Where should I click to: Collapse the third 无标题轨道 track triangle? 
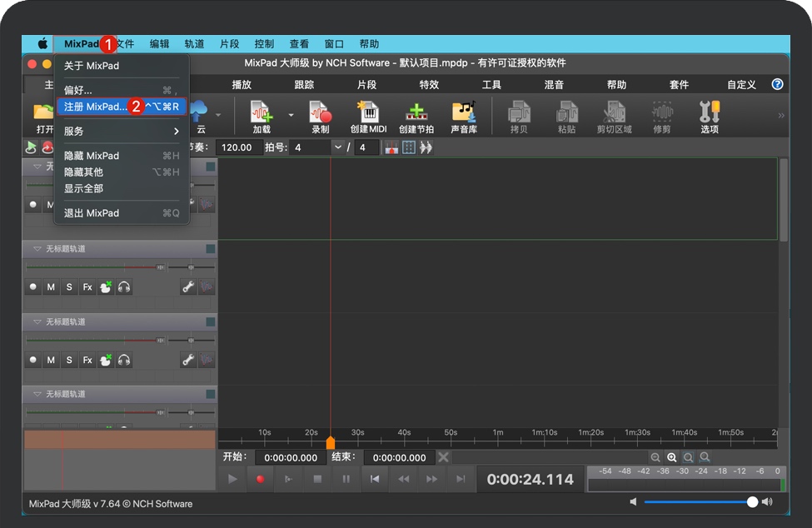coord(37,322)
